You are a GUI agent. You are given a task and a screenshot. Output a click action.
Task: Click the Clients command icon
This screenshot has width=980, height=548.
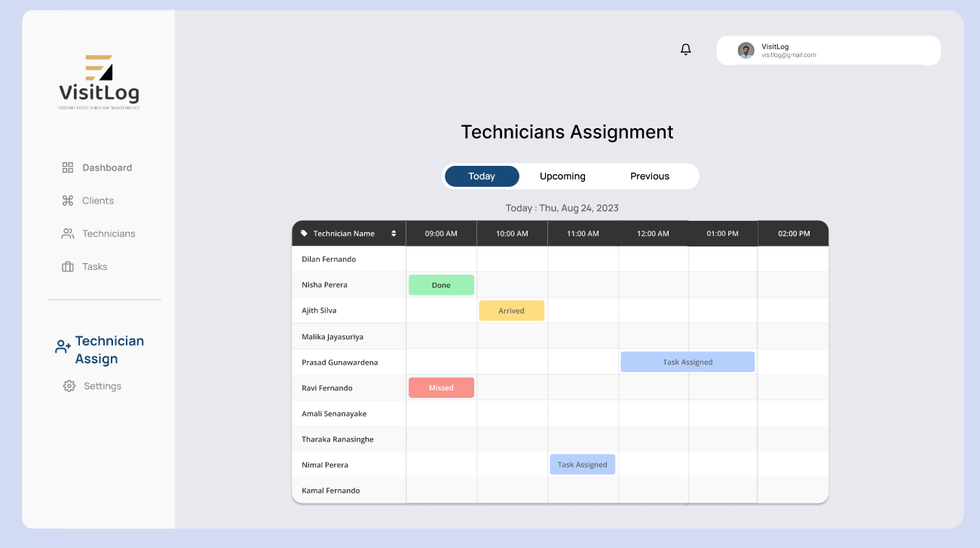pyautogui.click(x=68, y=201)
